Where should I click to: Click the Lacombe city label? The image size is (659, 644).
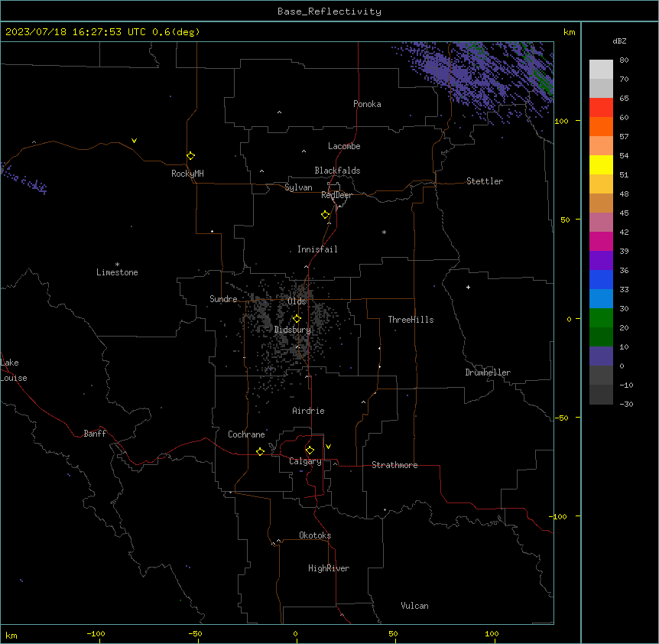point(344,146)
